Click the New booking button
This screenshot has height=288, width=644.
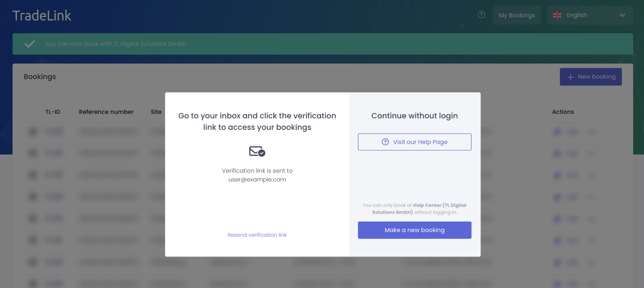point(590,77)
